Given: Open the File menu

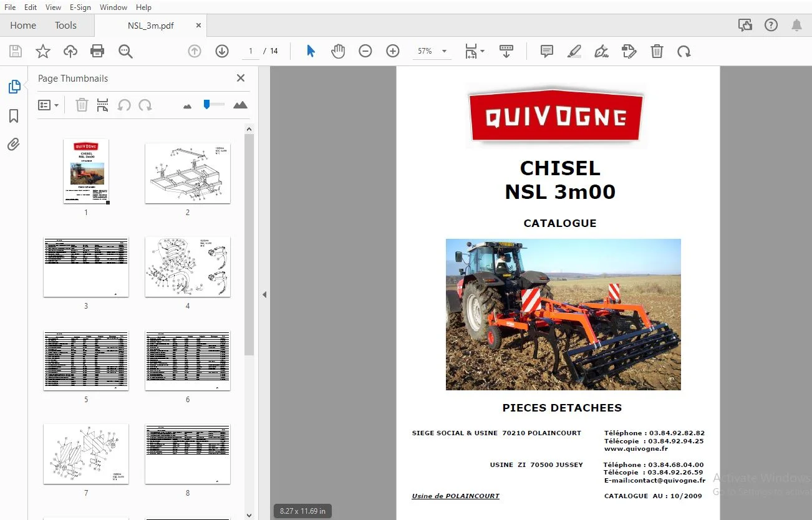Looking at the screenshot, I should [10, 7].
